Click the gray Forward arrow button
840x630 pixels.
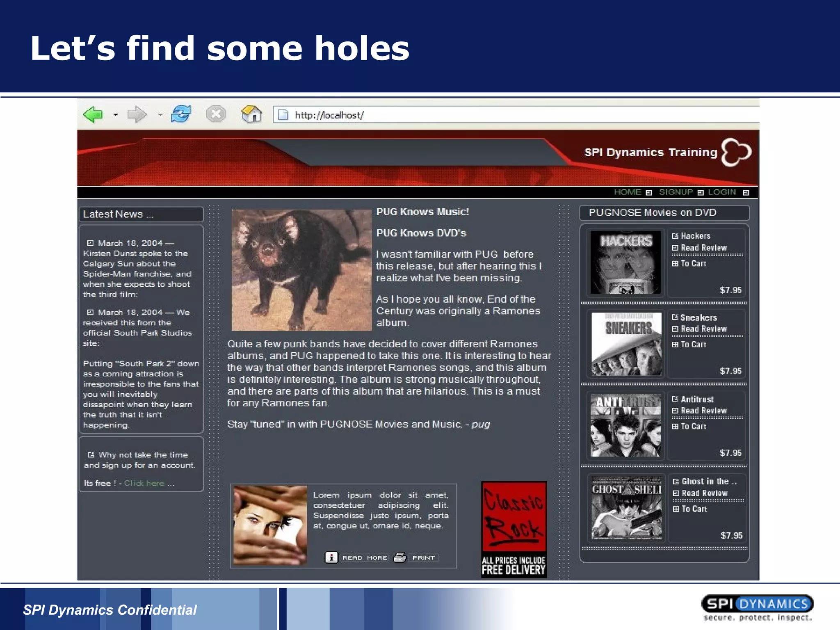tap(137, 114)
